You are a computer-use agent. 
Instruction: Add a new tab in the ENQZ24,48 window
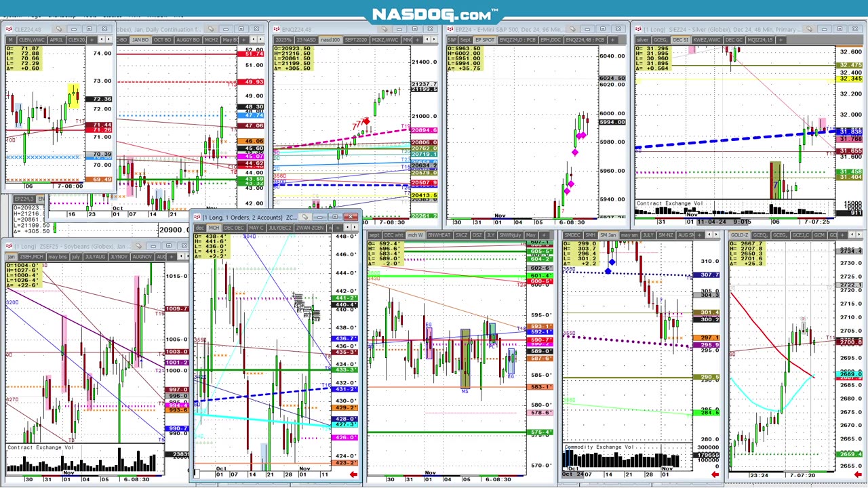(x=417, y=40)
